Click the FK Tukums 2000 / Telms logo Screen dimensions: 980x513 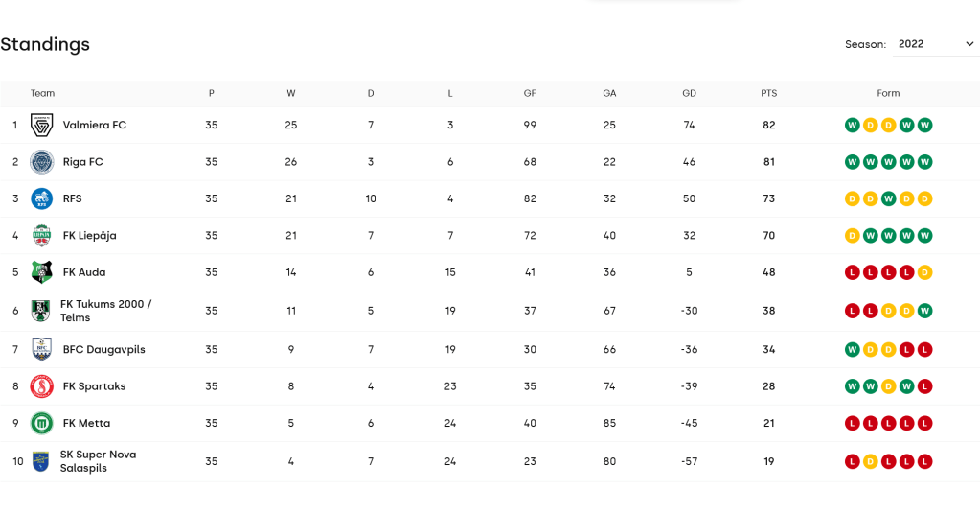pyautogui.click(x=40, y=311)
